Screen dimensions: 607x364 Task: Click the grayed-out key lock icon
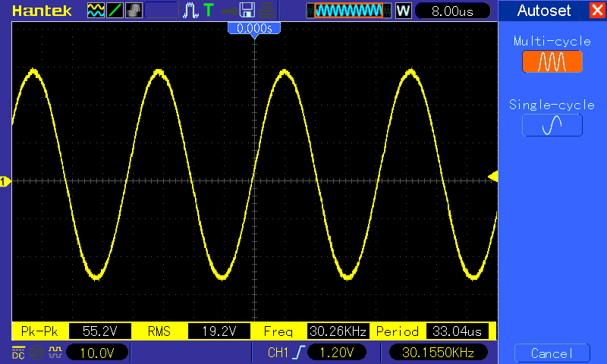229,11
